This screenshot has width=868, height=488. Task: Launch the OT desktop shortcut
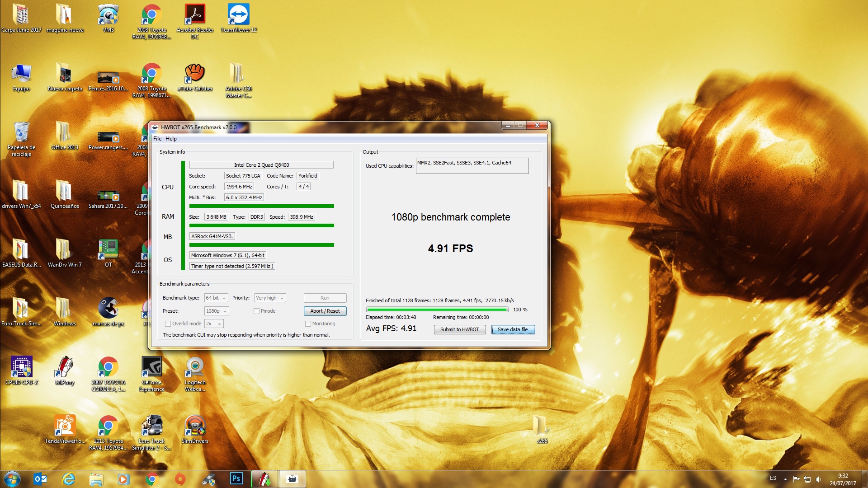108,253
